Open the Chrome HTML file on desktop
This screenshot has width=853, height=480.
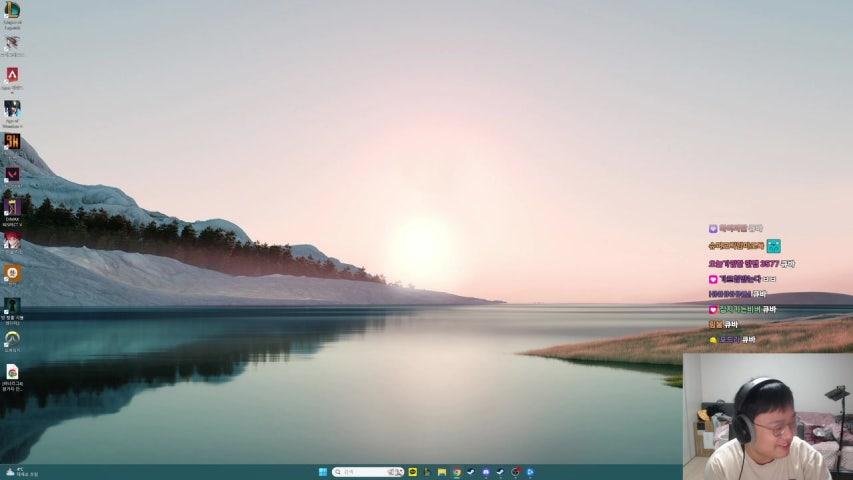(12, 371)
